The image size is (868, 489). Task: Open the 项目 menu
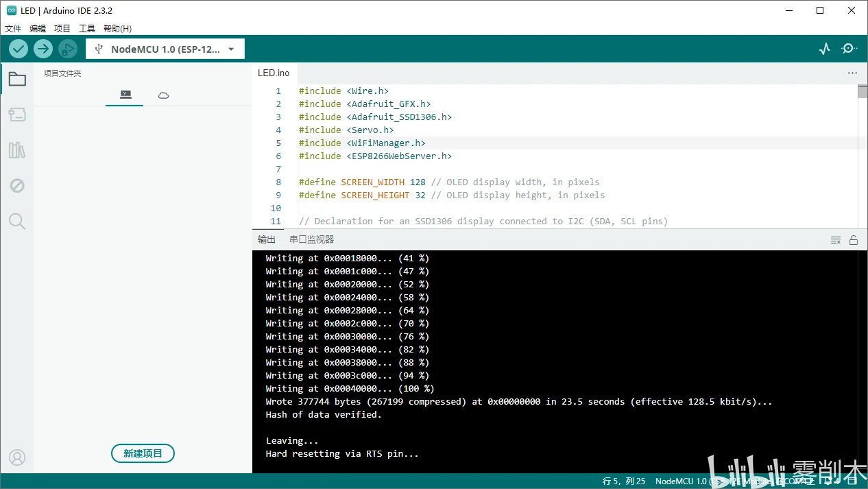coord(62,29)
